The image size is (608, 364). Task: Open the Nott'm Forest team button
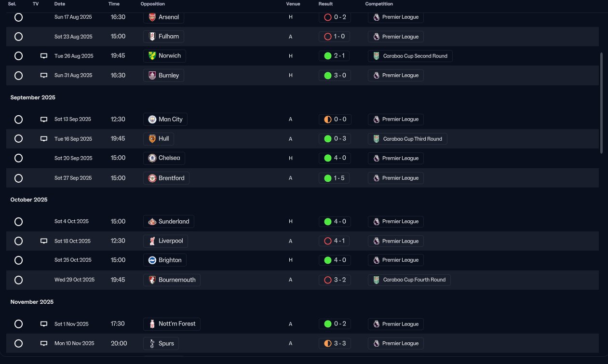[172, 324]
